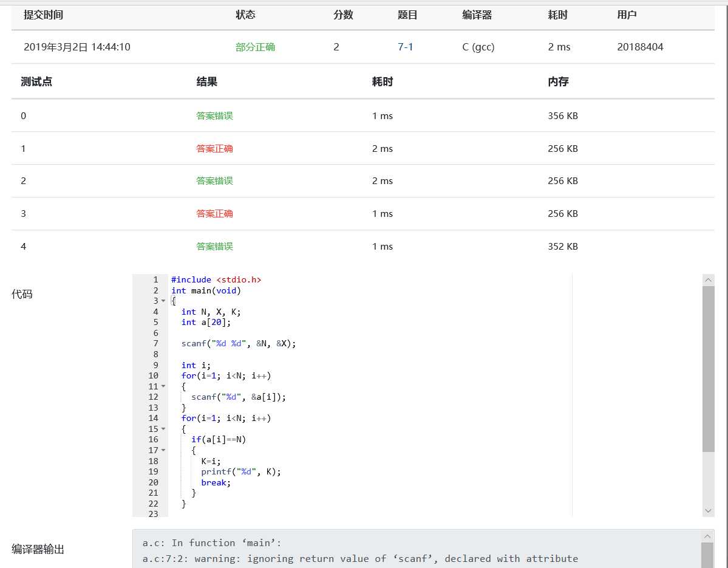Click the 提交时间 column header

pos(43,15)
